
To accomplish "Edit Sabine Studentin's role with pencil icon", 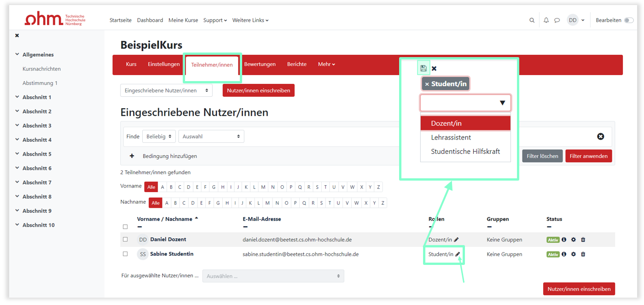I will pos(458,254).
